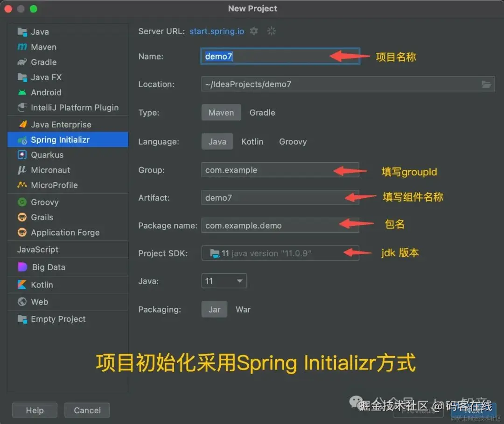Viewport: 504px width, 424px height.
Task: Select Big Data in the list
Action: pyautogui.click(x=68, y=267)
